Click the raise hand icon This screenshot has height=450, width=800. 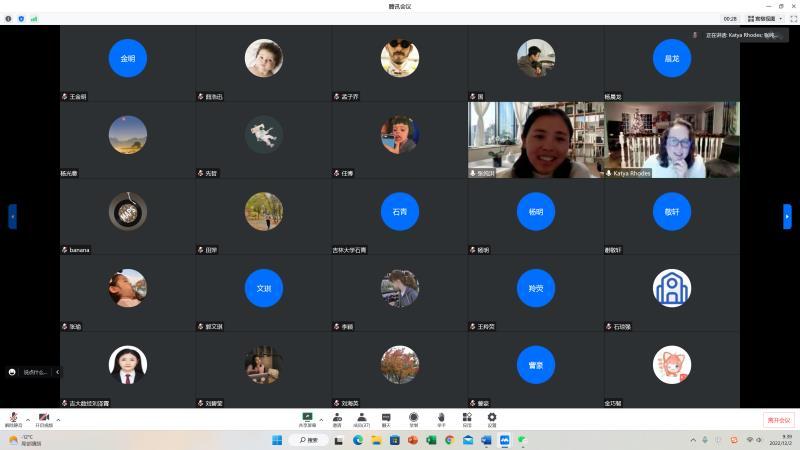pyautogui.click(x=440, y=418)
